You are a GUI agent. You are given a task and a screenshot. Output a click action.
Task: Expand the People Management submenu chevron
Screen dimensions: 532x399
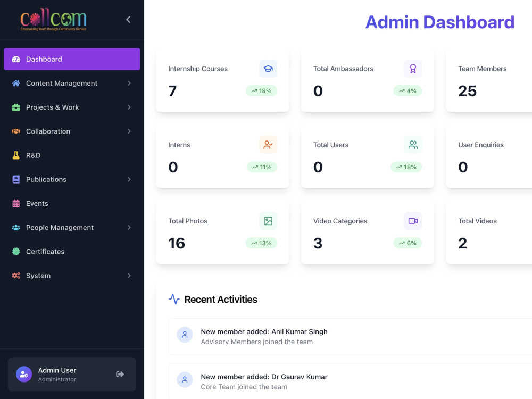point(129,228)
